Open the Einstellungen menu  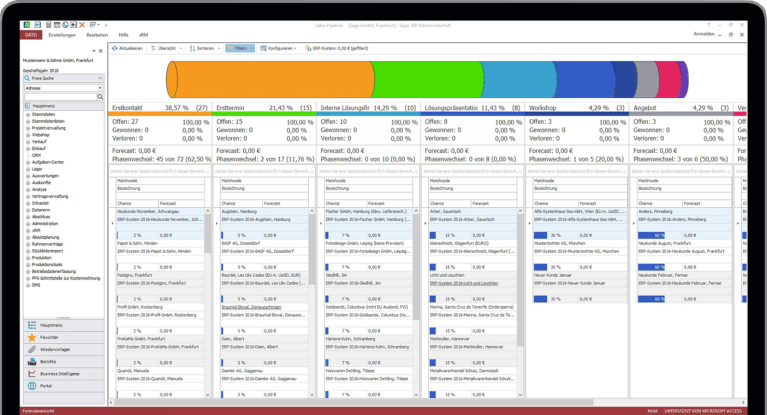click(62, 34)
